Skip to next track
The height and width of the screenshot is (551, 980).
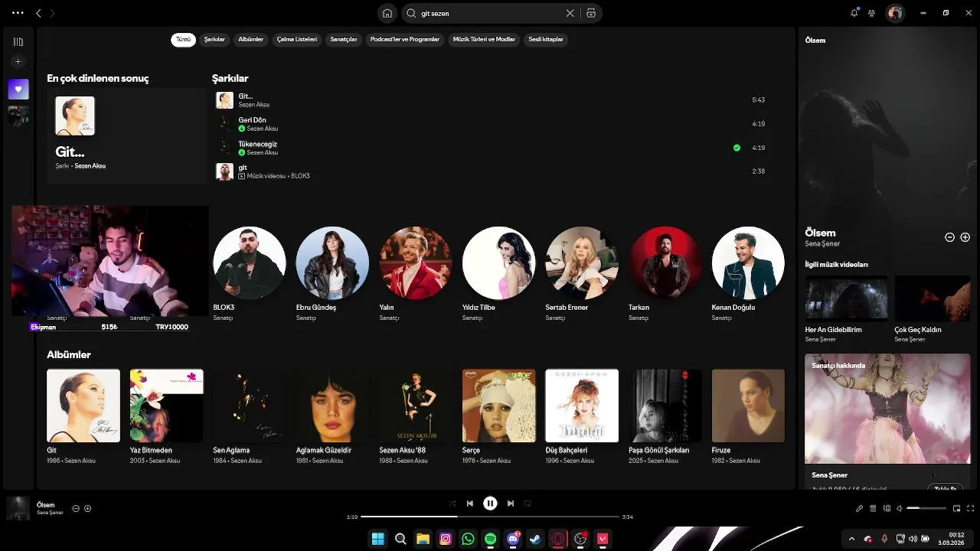(510, 504)
